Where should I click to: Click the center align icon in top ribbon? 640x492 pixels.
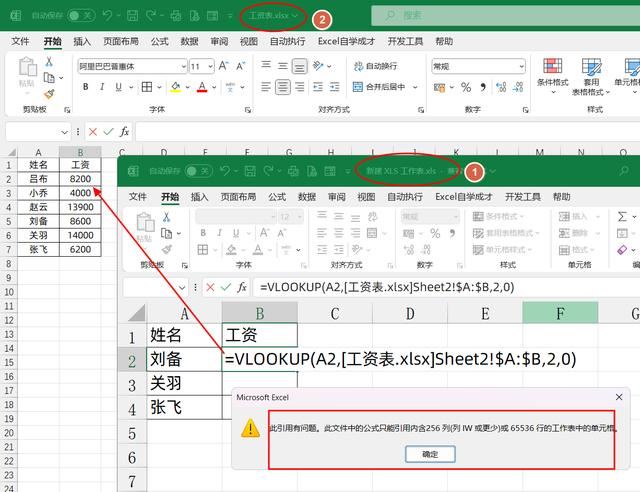tap(283, 87)
